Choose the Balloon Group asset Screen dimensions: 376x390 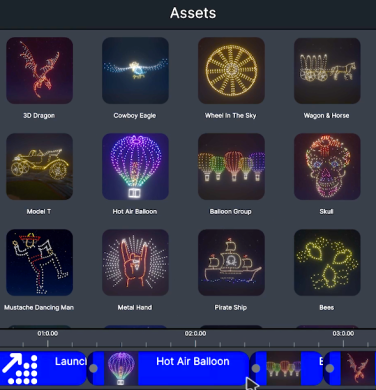(231, 166)
